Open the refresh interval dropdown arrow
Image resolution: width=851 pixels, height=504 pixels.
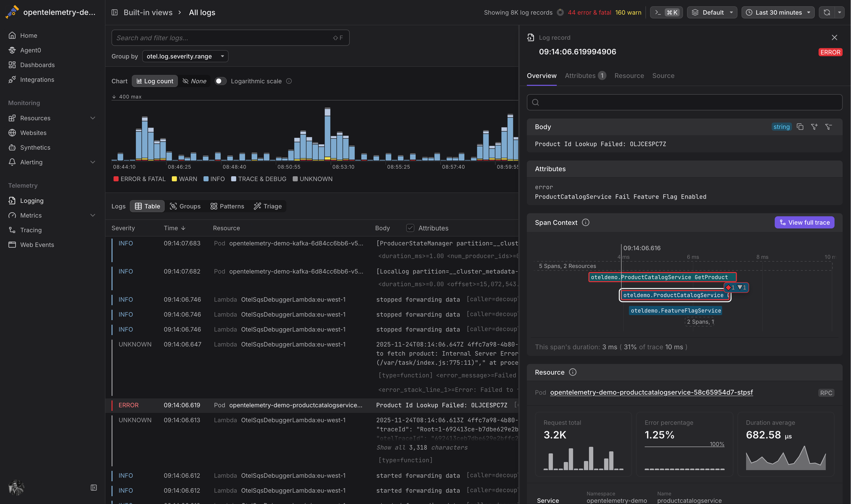pyautogui.click(x=840, y=12)
